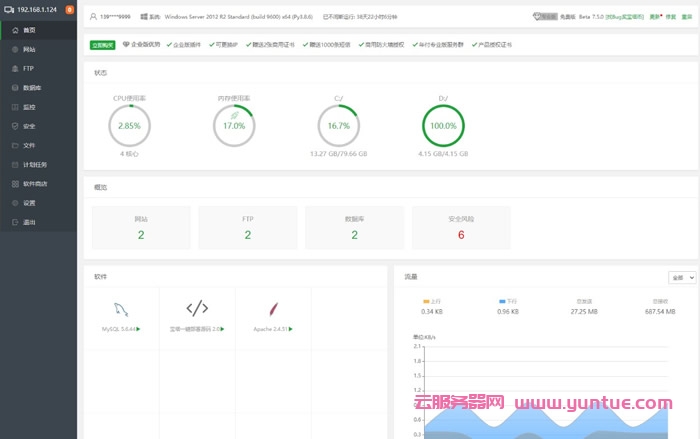Open 软件商店 from the sidebar menu
Viewport: 700px width, 439px height.
(x=35, y=184)
